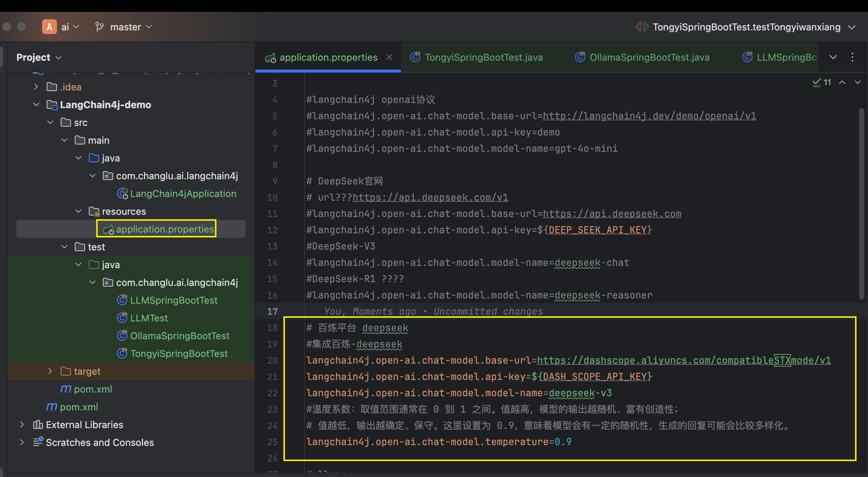Close the application.properties tab
Screen dimensions: 868x477
tap(389, 57)
